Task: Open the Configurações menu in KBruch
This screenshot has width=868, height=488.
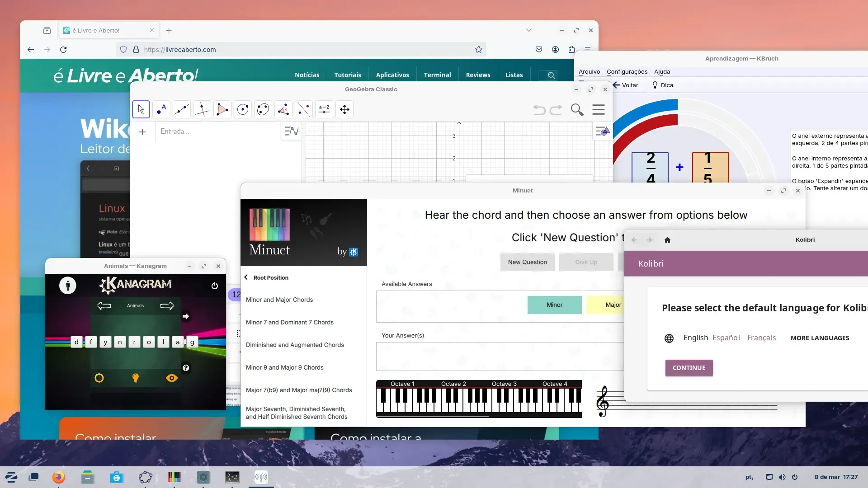Action: coord(627,72)
